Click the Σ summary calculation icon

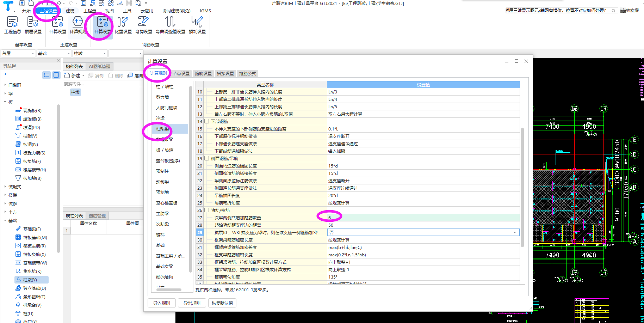pos(83,3)
